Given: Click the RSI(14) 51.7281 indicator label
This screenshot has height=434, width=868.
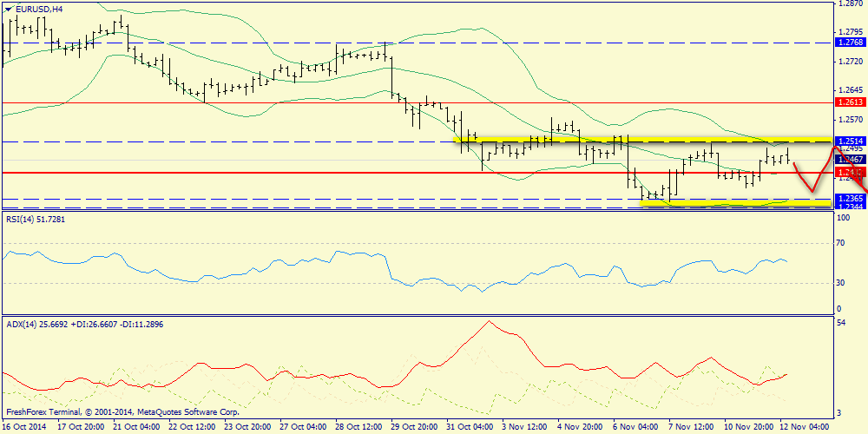Looking at the screenshot, I should click(34, 220).
